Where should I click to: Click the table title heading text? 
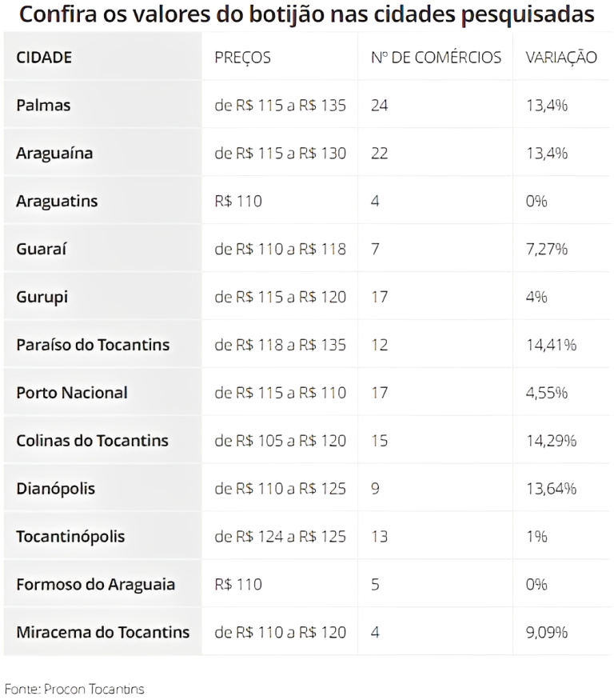pyautogui.click(x=306, y=14)
